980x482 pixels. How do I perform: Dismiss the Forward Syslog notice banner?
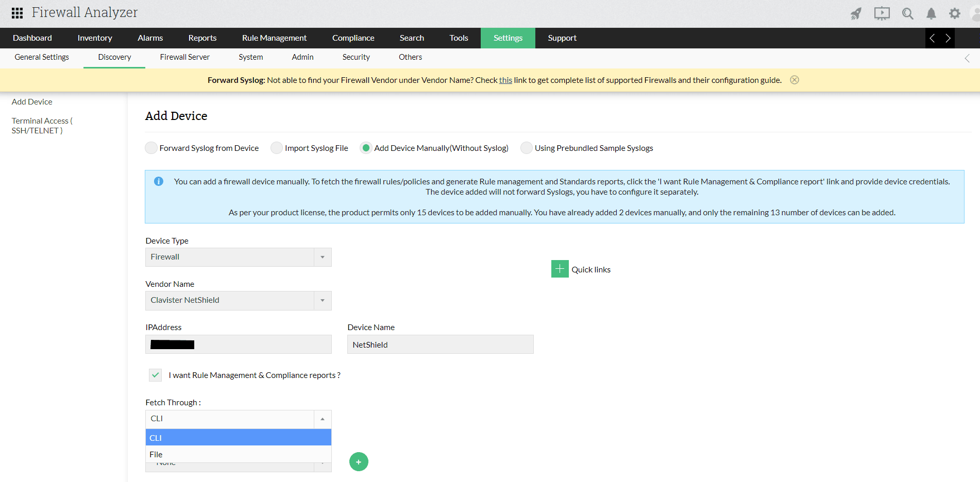pyautogui.click(x=794, y=79)
